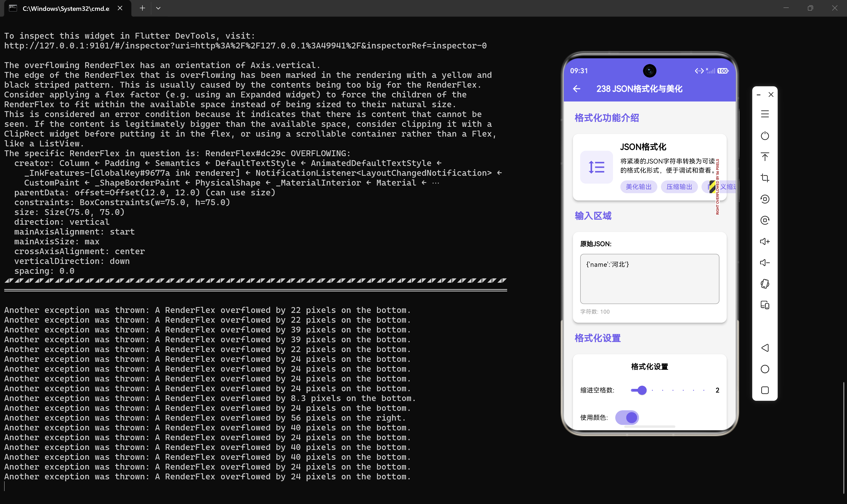Click the 'direction: vertical' line
847x504 pixels.
[62, 222]
